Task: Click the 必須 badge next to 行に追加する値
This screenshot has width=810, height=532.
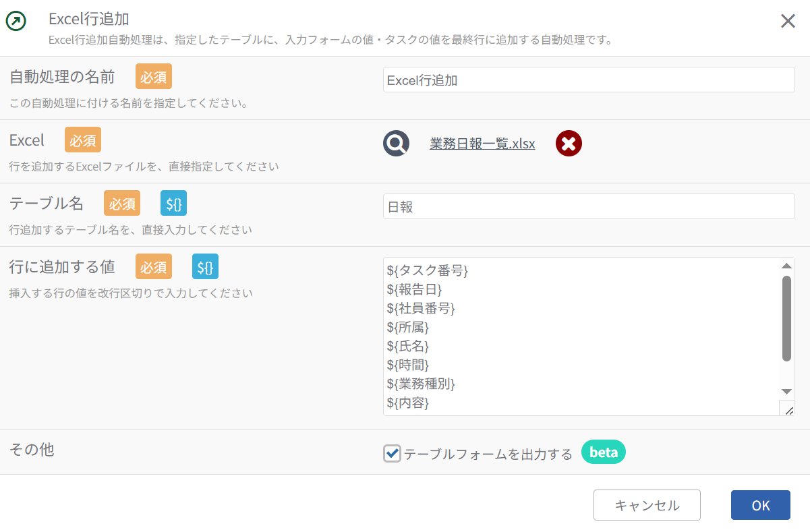Action: coord(154,266)
